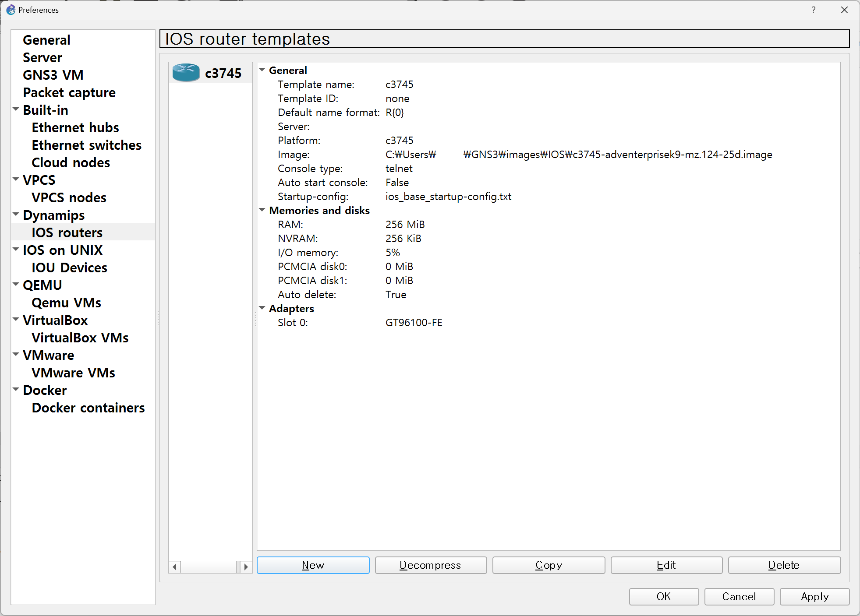Select the c3745 router icon in template list
This screenshot has height=616, width=860.
coord(186,73)
